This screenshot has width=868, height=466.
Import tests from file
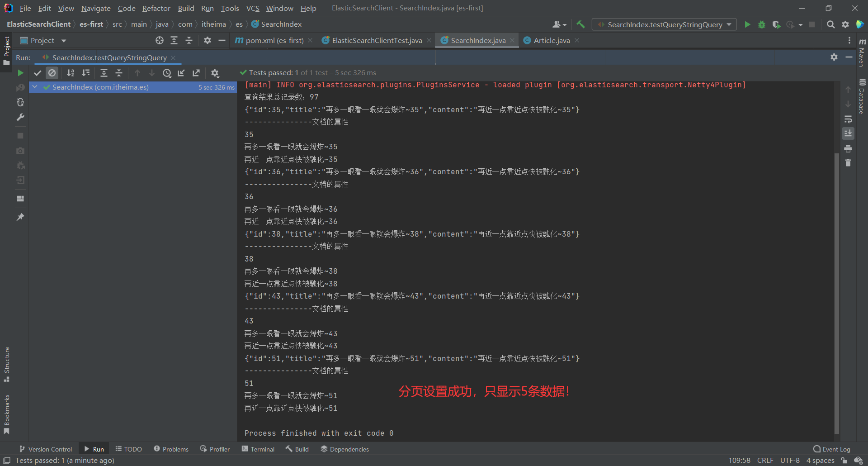coord(181,73)
